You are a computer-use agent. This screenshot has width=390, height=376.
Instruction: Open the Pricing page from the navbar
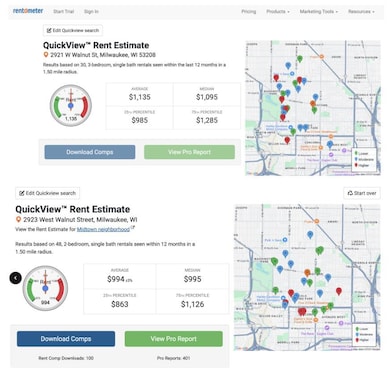[249, 11]
